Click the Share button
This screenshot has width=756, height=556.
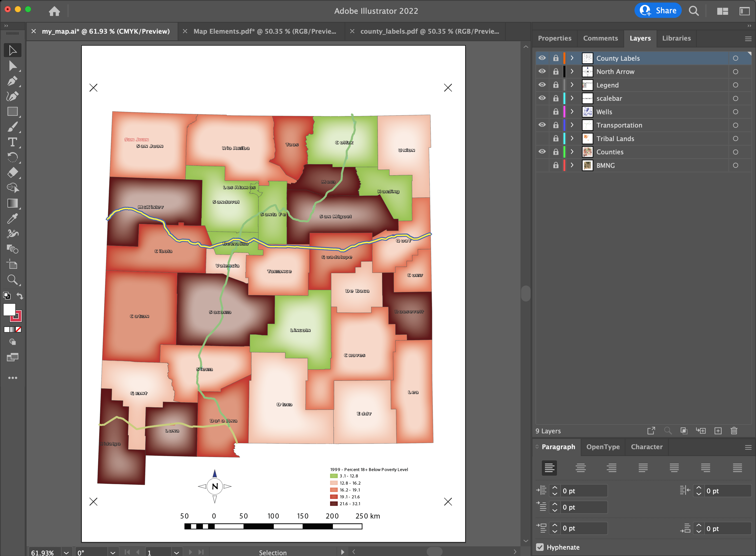click(658, 11)
